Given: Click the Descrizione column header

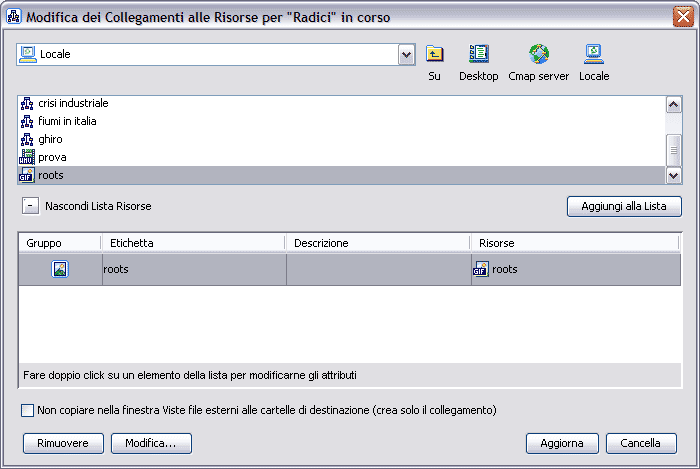Looking at the screenshot, I should click(x=378, y=243).
